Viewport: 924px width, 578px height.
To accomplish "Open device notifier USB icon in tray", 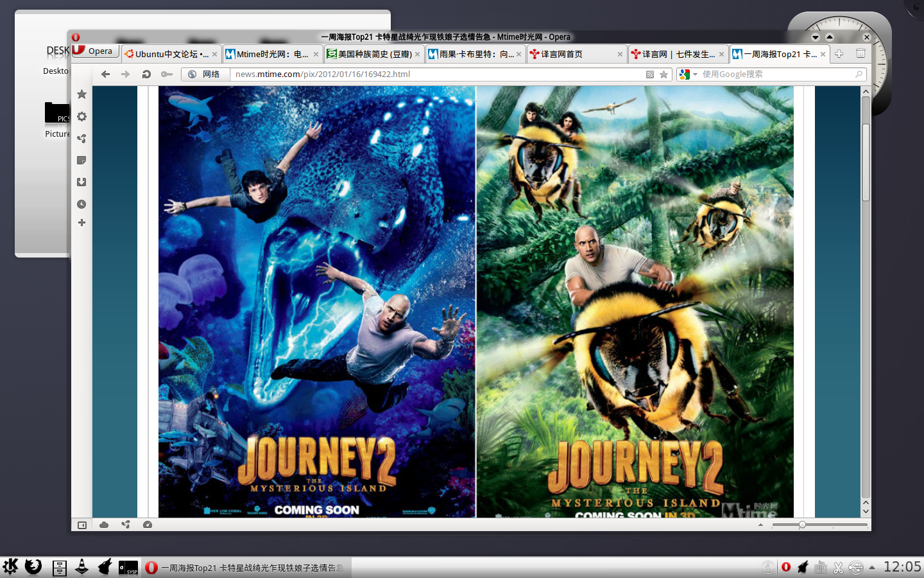I will 856,568.
